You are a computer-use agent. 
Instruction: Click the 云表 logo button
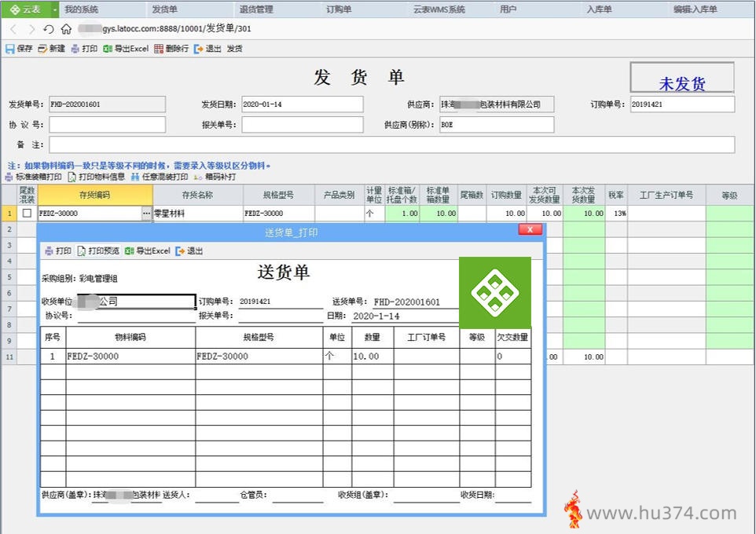(x=26, y=9)
